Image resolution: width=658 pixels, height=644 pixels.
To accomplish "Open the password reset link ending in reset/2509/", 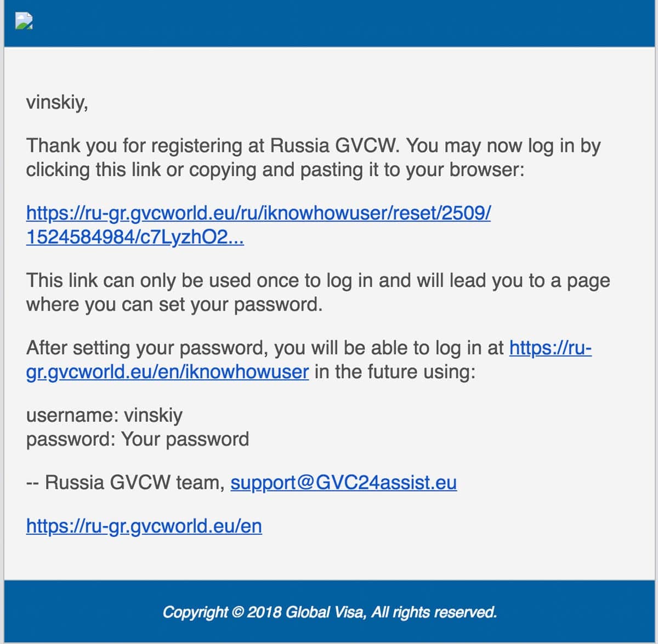I will click(x=258, y=213).
